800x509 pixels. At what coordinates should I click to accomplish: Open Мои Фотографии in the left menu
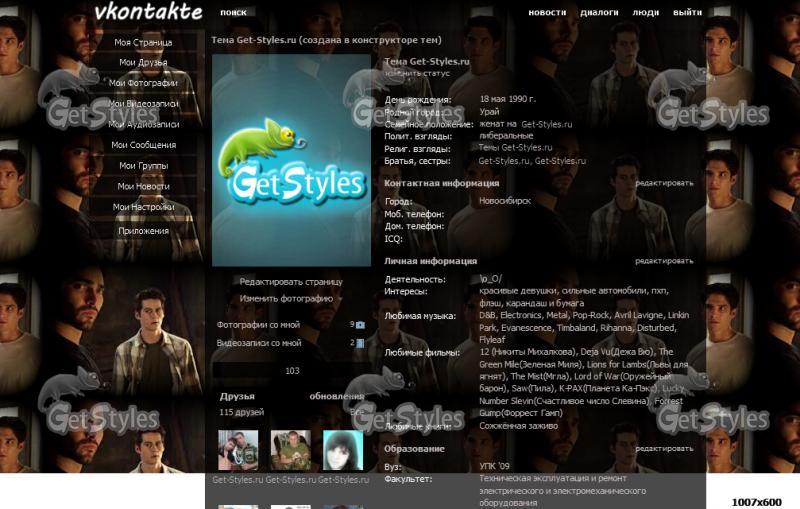tap(143, 83)
